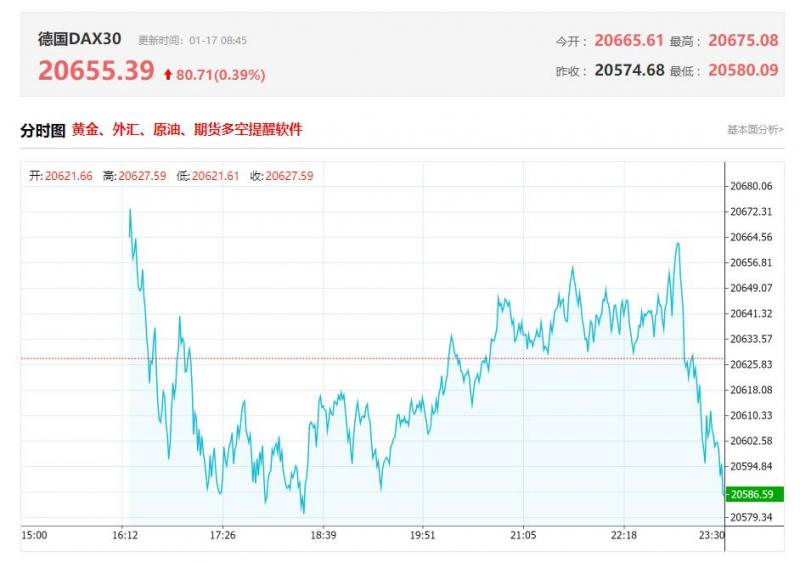The width and height of the screenshot is (800, 563).
Task: Click today's open value 20665.61
Action: click(629, 40)
